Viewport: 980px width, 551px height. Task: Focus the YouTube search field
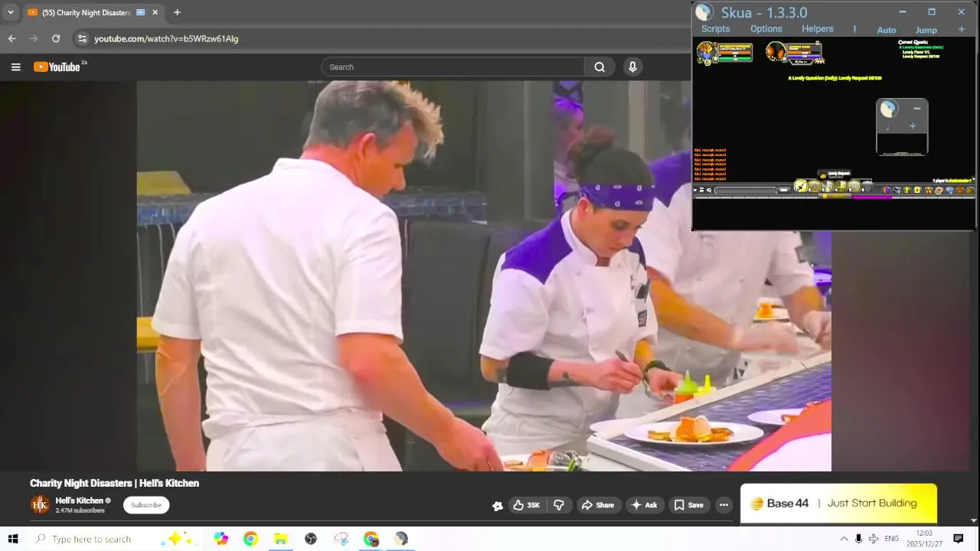pyautogui.click(x=452, y=67)
